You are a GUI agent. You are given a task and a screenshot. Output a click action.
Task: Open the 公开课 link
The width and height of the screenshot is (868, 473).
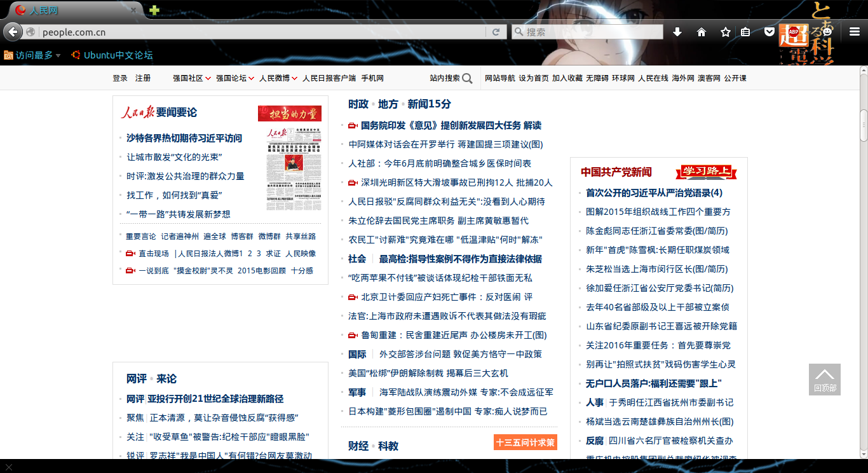735,78
